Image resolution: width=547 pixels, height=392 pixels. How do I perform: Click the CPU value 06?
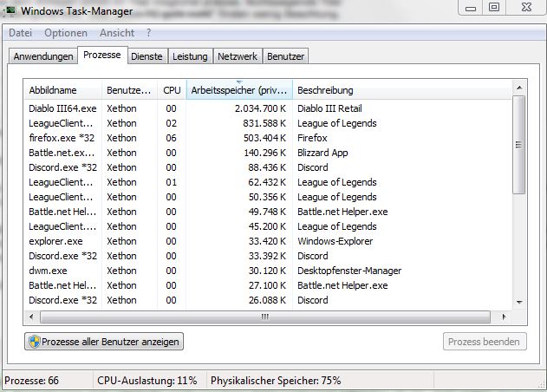(172, 138)
